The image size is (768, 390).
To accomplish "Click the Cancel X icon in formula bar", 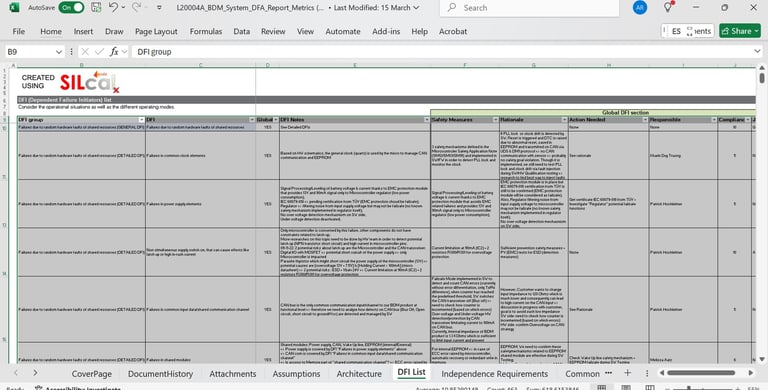I will click(85, 51).
